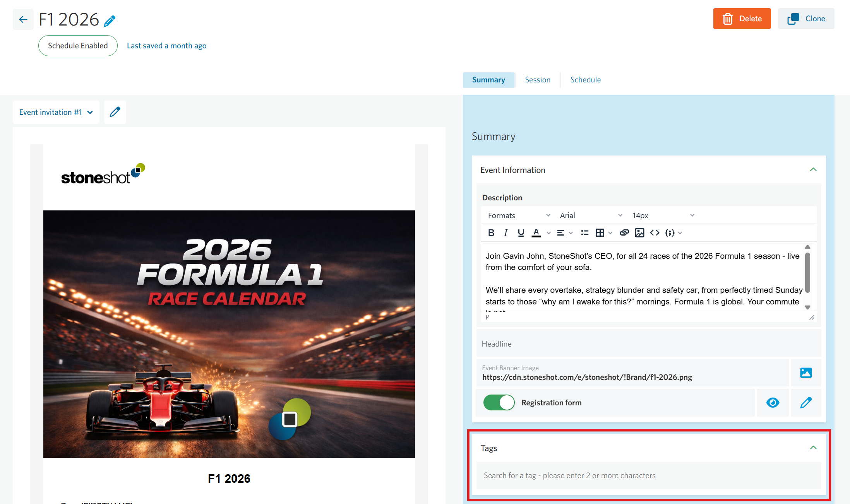Image resolution: width=850 pixels, height=504 pixels.
Task: Click the Headline input field
Action: tap(649, 344)
